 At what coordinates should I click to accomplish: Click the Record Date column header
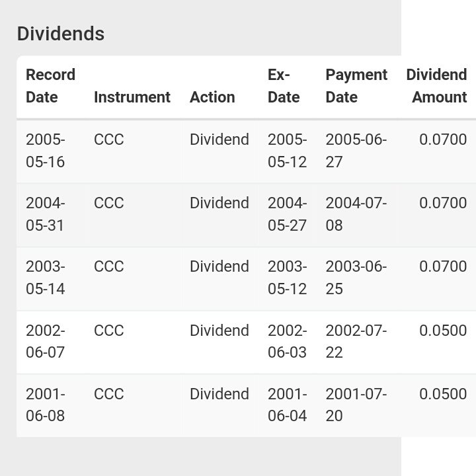tap(50, 86)
